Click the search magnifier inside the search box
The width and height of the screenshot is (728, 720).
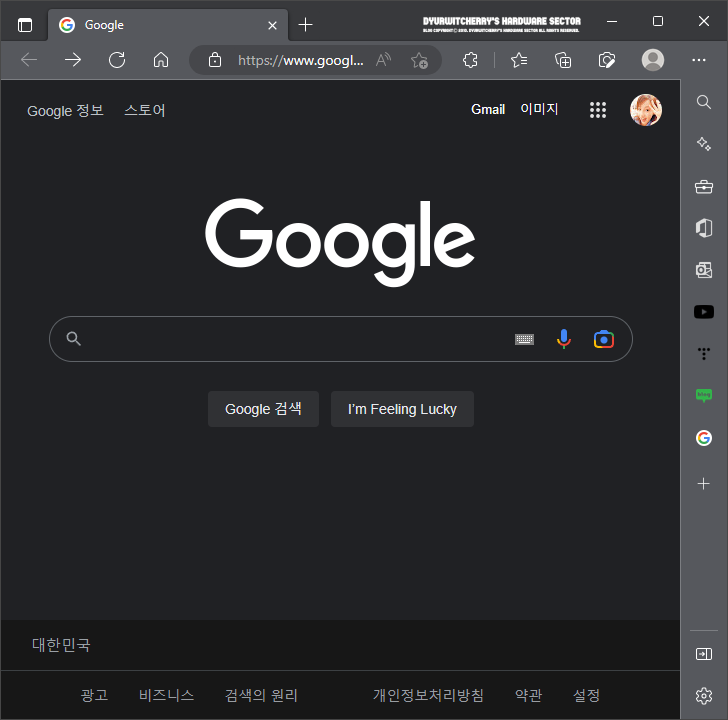[73, 339]
